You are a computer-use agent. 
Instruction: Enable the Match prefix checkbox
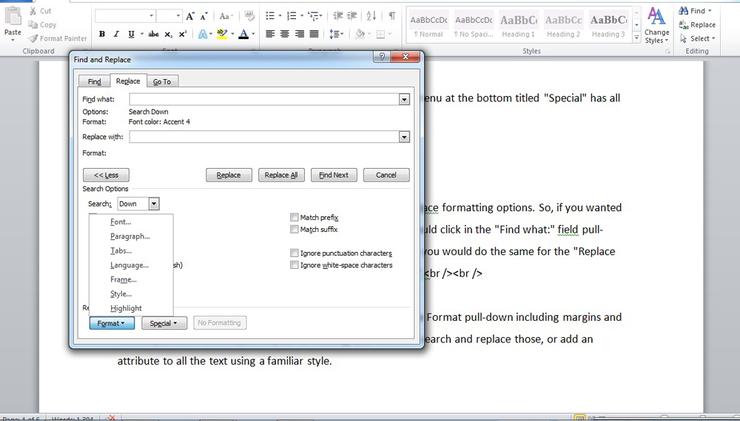pyautogui.click(x=294, y=217)
